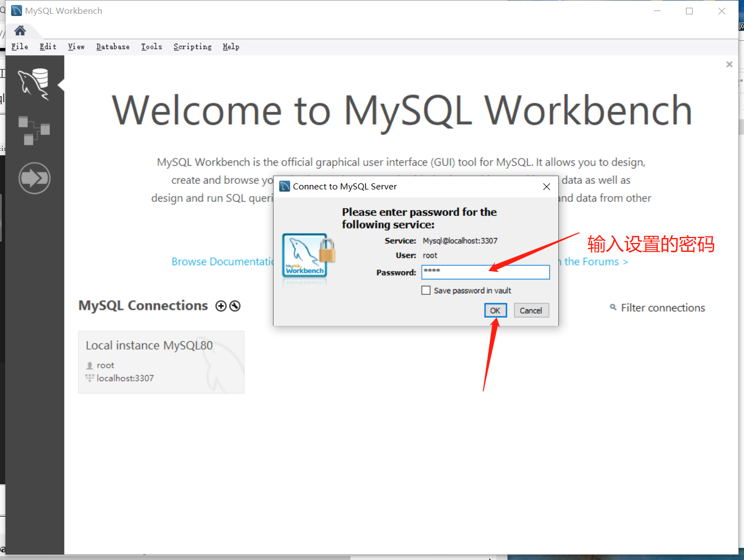Open manage connections wrench icon

pyautogui.click(x=235, y=306)
